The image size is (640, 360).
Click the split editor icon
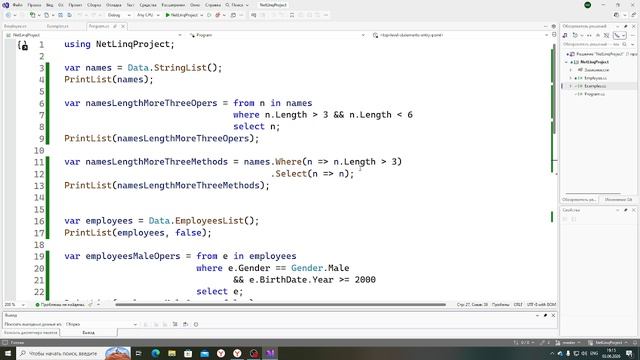coord(554,35)
